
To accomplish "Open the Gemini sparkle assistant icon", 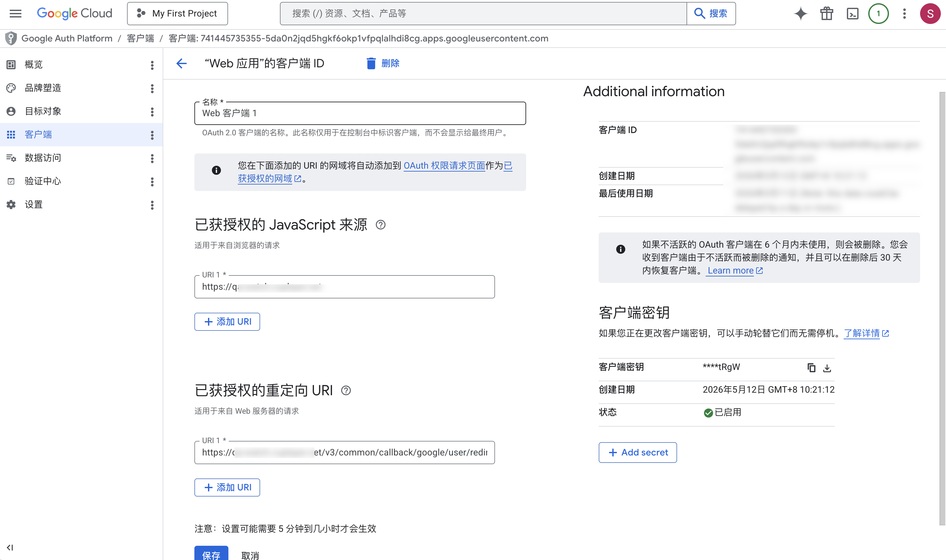I will click(800, 14).
